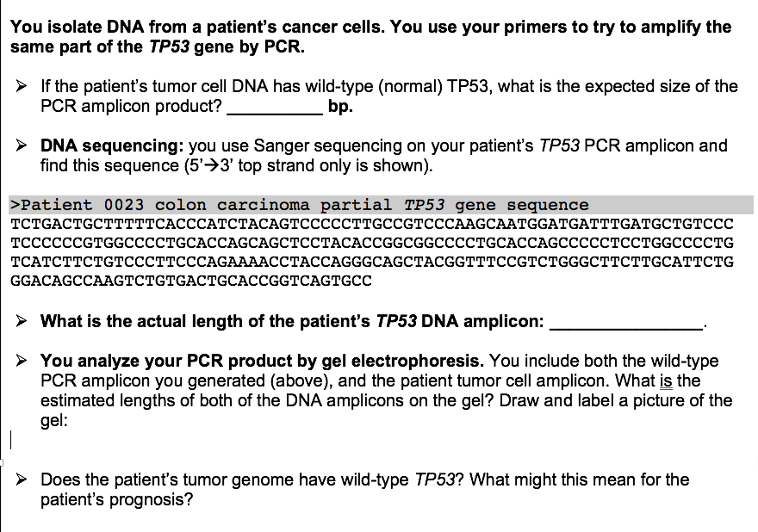Click the last sequence line starting with GGACAGCCAAG
The image size is (758, 532).
coord(191,281)
